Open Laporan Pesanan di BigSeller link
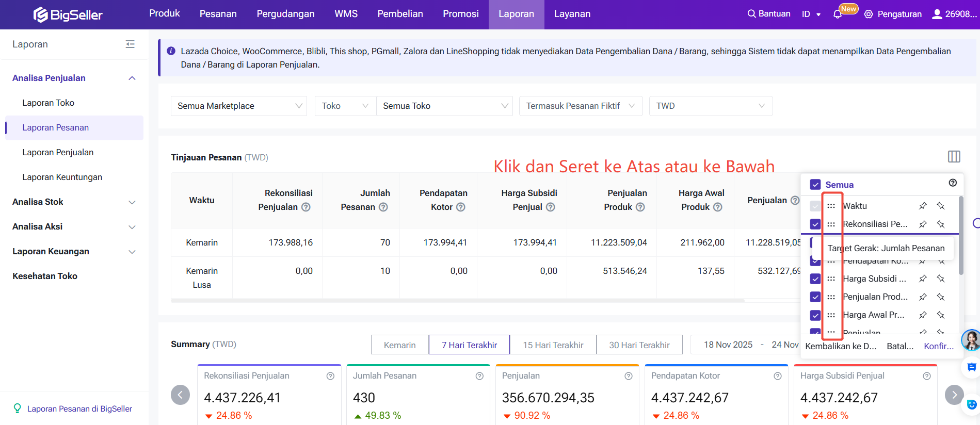 point(79,408)
